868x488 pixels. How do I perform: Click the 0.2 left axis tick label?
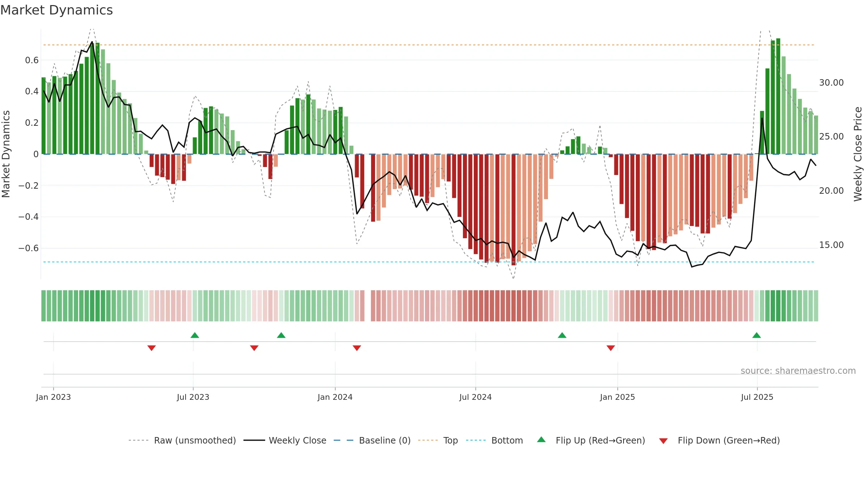(x=32, y=123)
